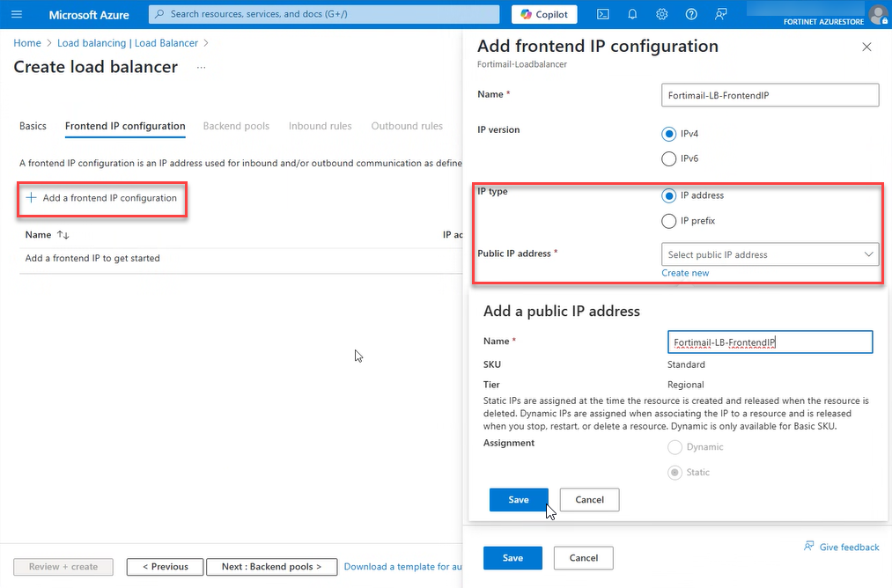This screenshot has width=892, height=588.
Task: Open Cloud Shell from the top bar
Action: [603, 14]
